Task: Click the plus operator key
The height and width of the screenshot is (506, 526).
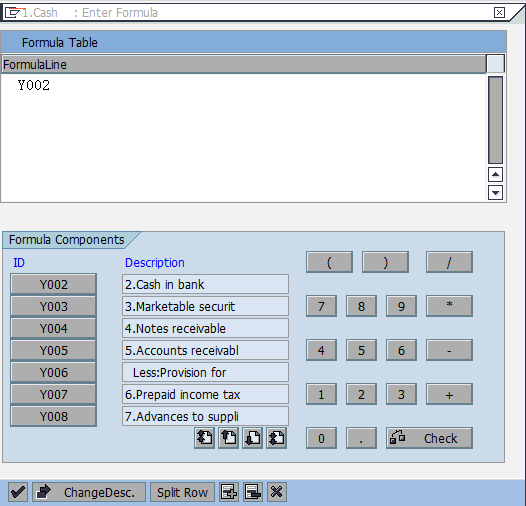Action: [449, 394]
